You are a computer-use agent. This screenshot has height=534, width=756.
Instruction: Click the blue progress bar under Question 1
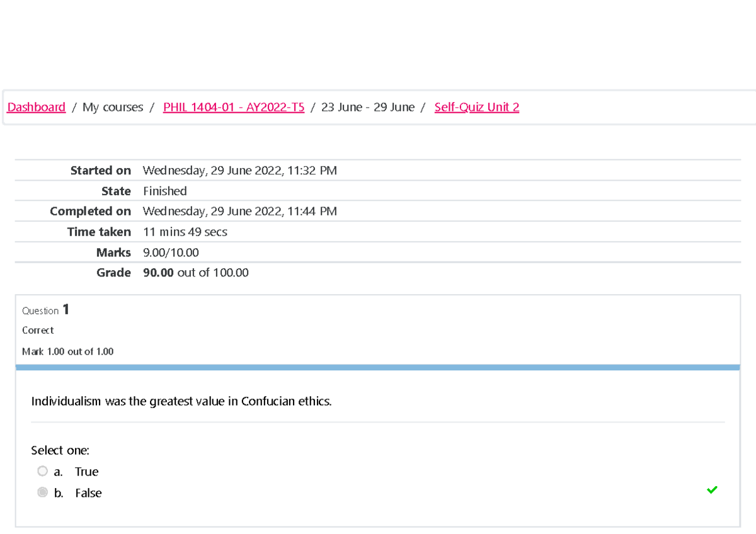coord(378,365)
